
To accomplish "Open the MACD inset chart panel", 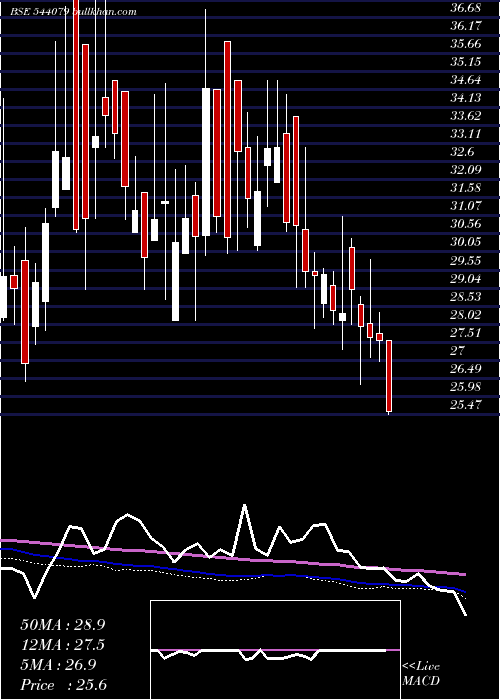I will pyautogui.click(x=275, y=650).
